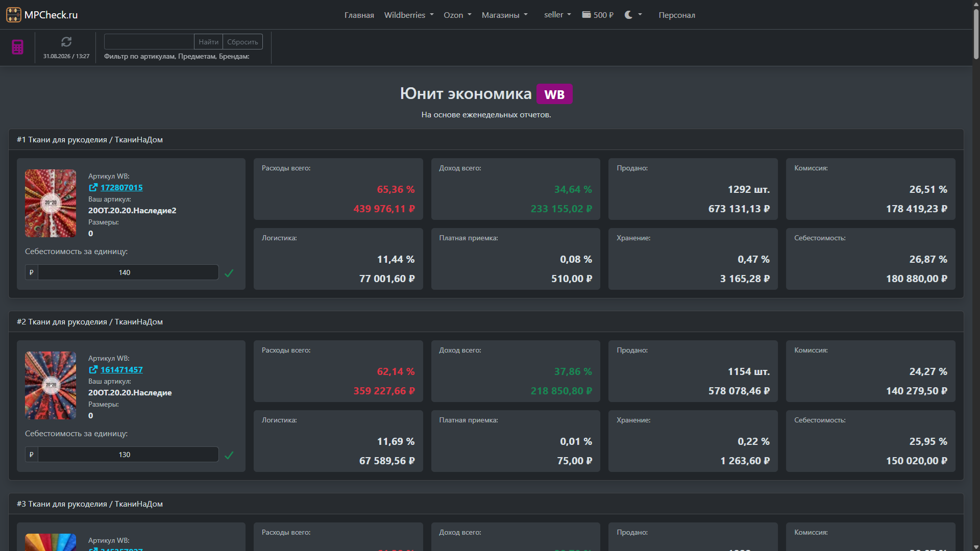Open the Магазины dropdown menu
Screen dimensions: 980x551
(505, 15)
